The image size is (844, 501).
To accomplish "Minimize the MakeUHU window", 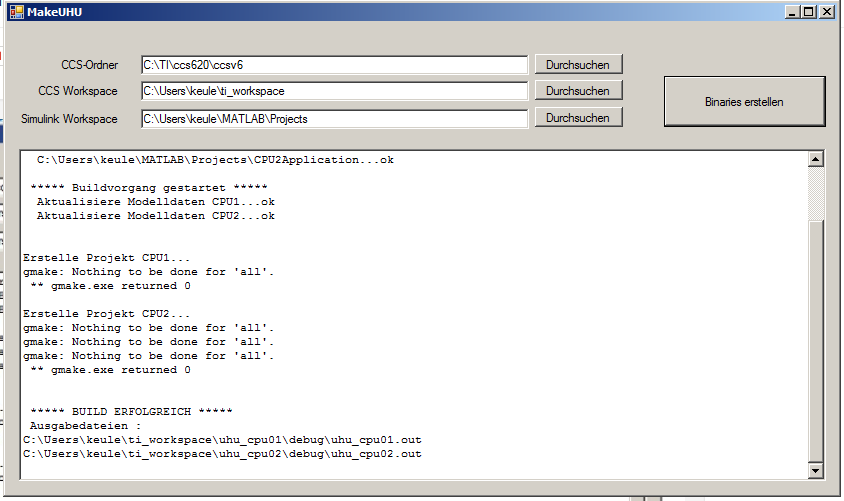I will pos(791,12).
